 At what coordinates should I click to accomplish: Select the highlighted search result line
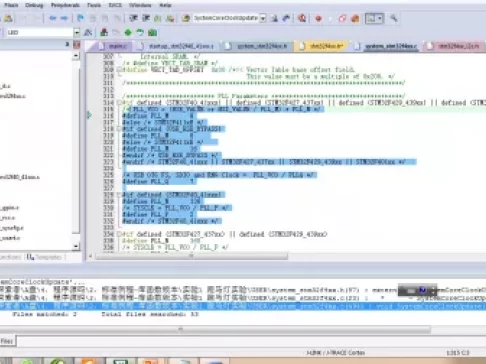point(243,306)
